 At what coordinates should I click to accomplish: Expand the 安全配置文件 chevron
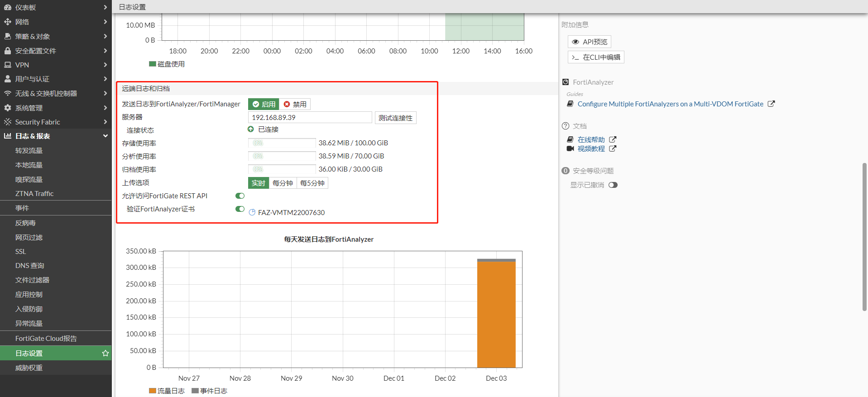(106, 51)
